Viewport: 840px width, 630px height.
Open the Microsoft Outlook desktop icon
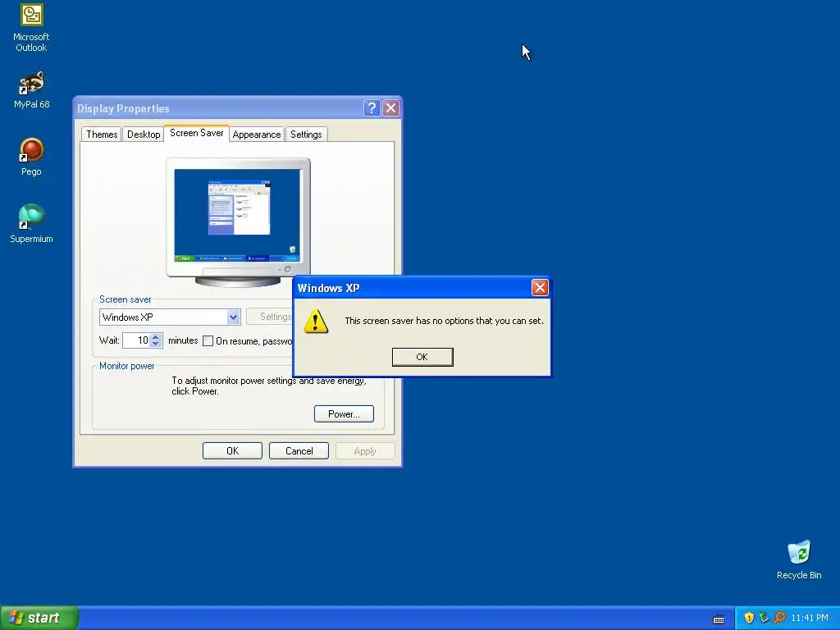pos(31,27)
